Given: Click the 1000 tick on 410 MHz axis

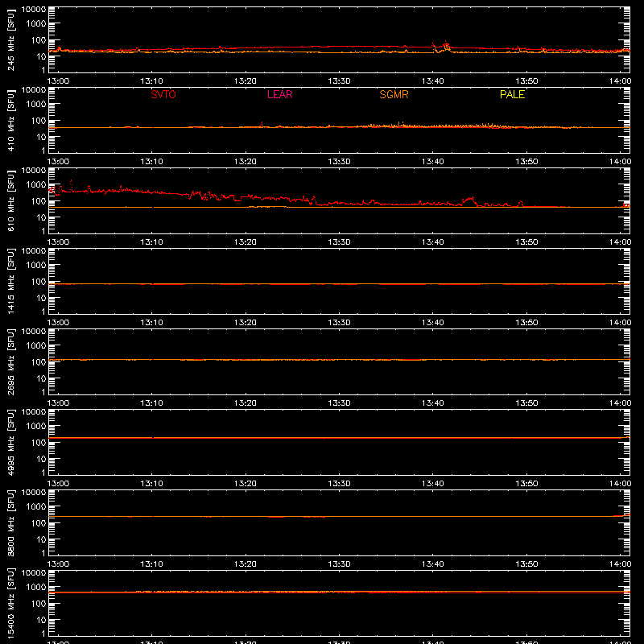Looking at the screenshot, I should tap(36, 105).
